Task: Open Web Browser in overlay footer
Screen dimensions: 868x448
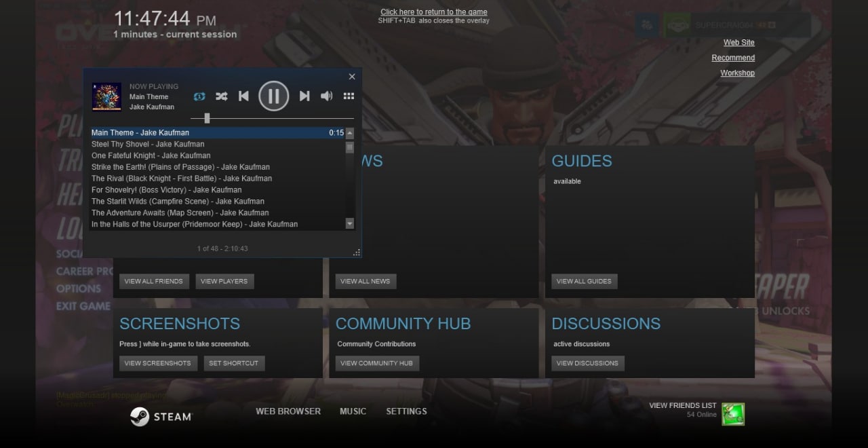Action: pyautogui.click(x=288, y=411)
